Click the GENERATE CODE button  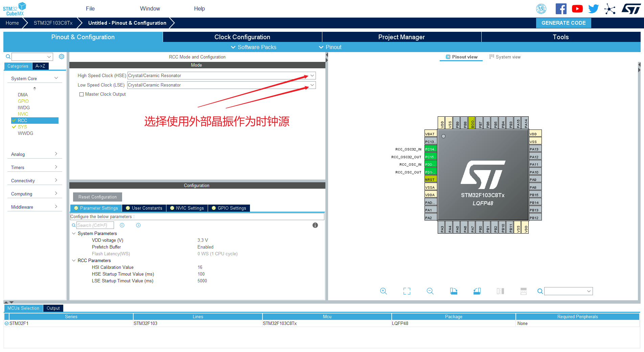(x=563, y=23)
